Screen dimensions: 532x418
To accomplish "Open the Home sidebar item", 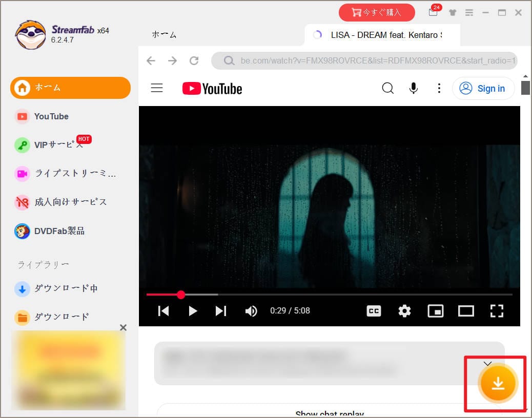I will tap(70, 88).
